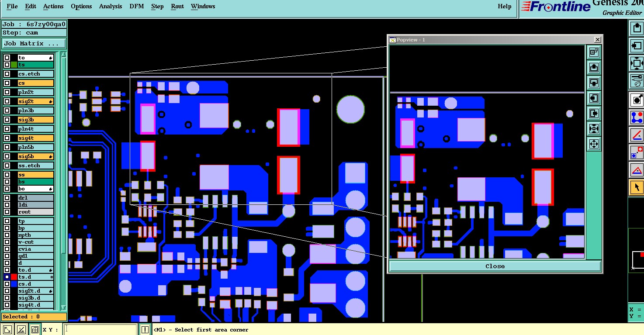Click the exclamation mark icon in status bar

[145, 330]
